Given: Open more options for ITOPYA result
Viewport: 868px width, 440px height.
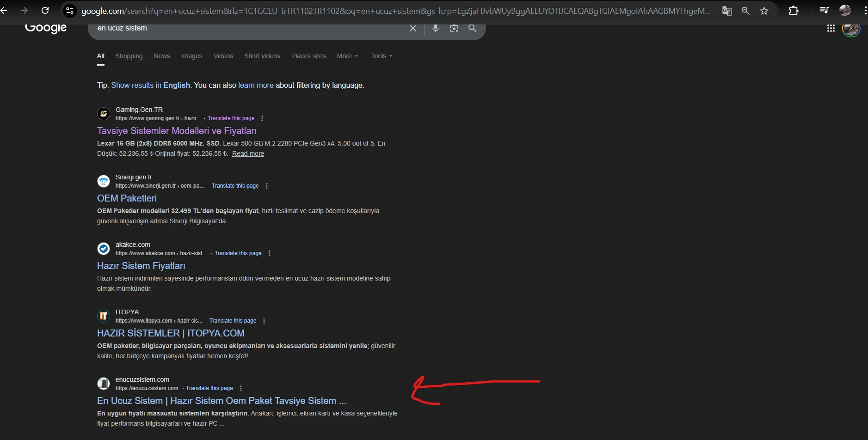Looking at the screenshot, I should tap(264, 321).
